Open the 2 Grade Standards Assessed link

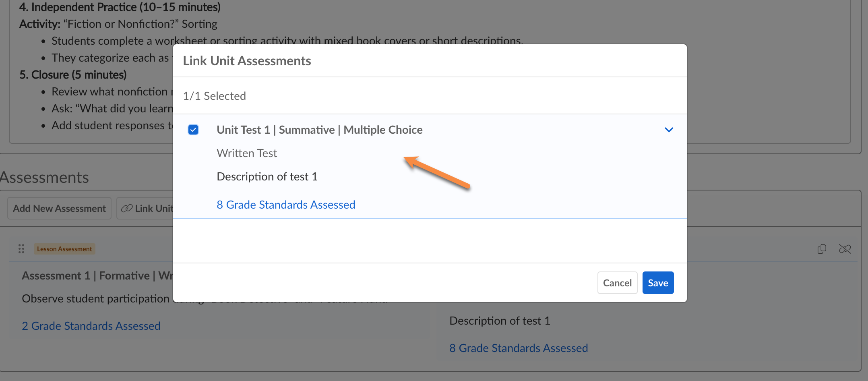pos(91,326)
